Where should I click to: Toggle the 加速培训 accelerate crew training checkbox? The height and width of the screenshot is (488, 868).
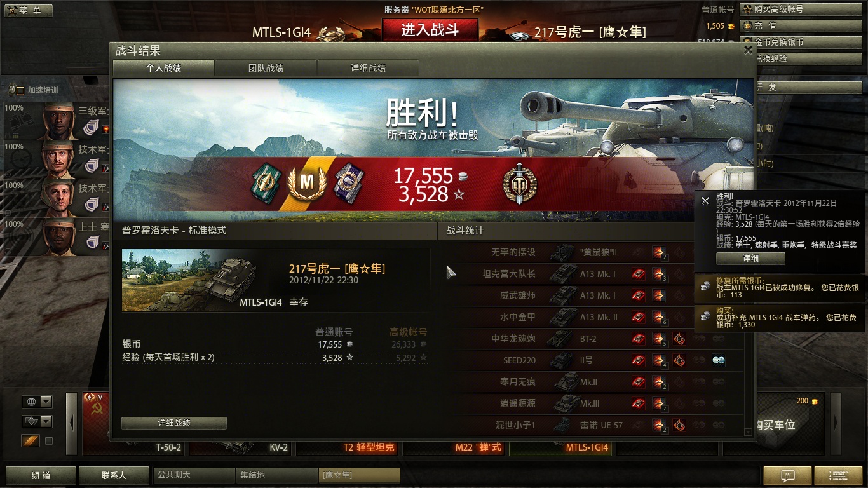pos(20,90)
